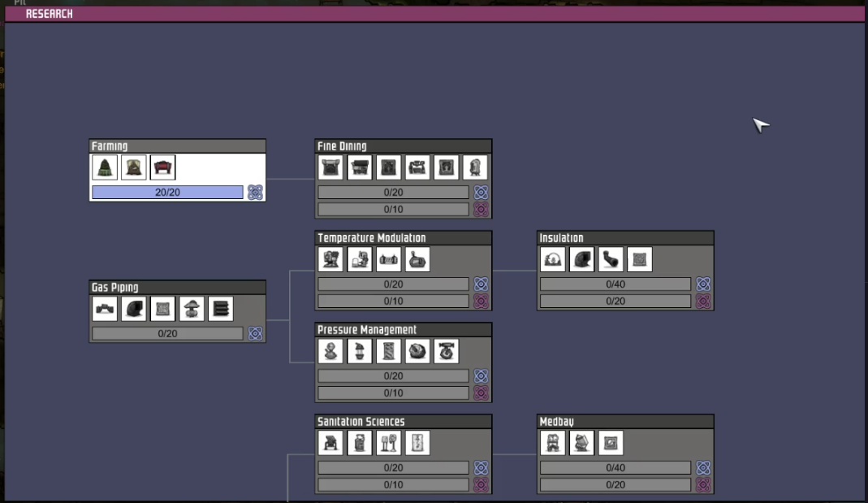Select the first icon in Pressure Management

click(330, 351)
